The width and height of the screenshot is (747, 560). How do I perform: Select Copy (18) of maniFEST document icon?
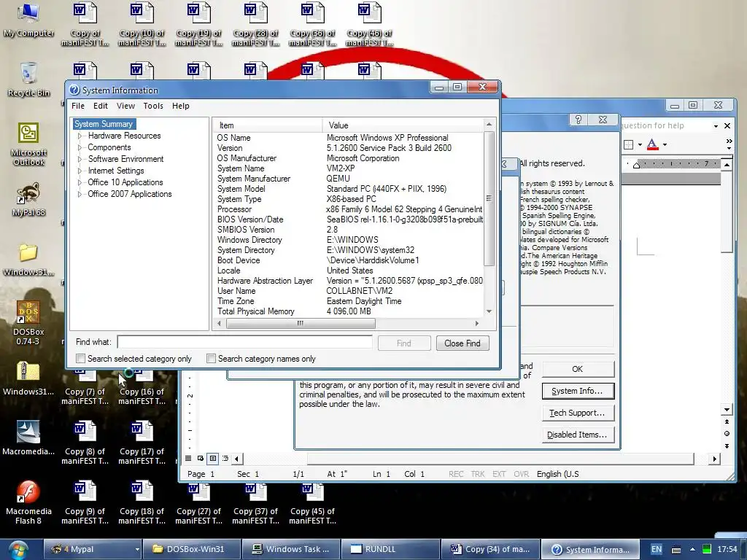[x=142, y=502]
